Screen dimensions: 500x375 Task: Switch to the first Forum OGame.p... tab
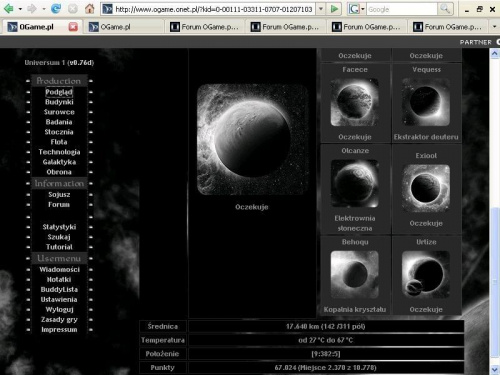click(x=205, y=27)
